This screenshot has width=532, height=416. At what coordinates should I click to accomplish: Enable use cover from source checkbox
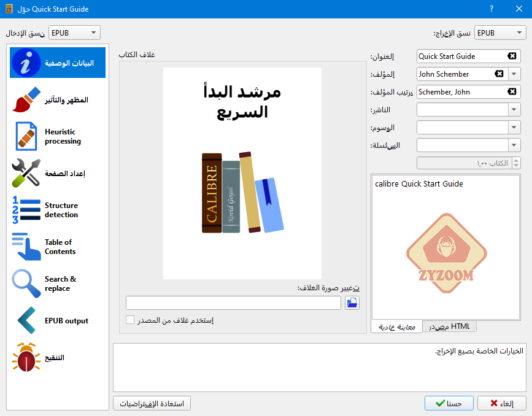point(130,320)
